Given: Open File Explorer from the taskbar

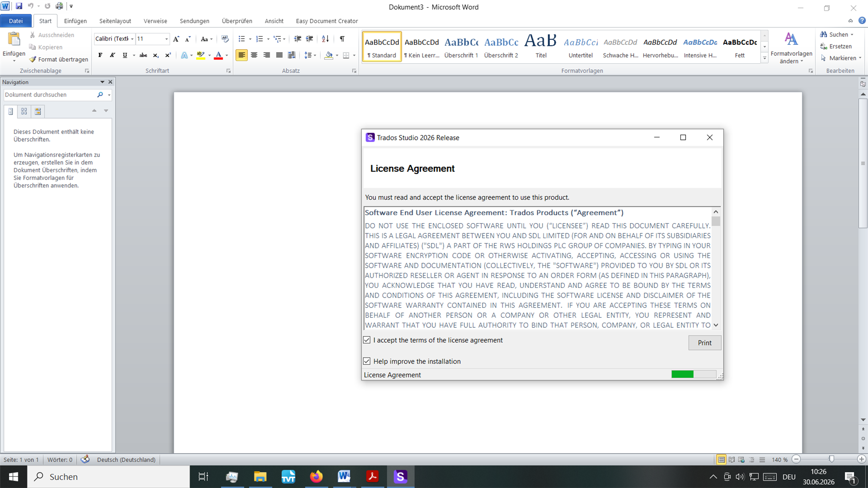Looking at the screenshot, I should click(x=260, y=476).
